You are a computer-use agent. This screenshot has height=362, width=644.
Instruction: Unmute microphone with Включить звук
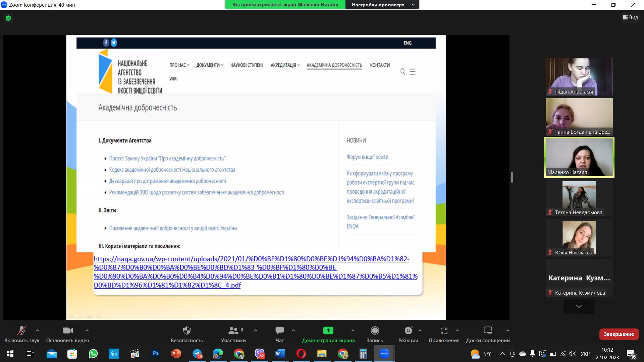point(22,331)
